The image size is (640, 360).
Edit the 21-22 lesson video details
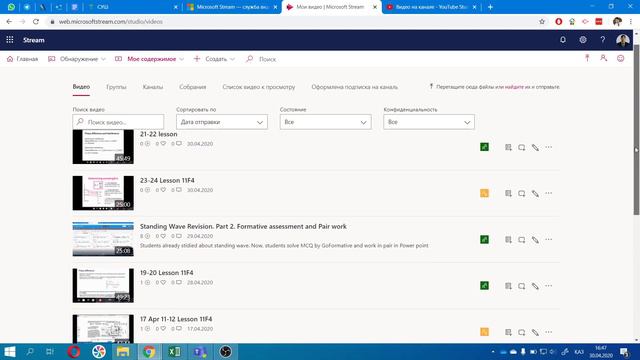pos(535,147)
